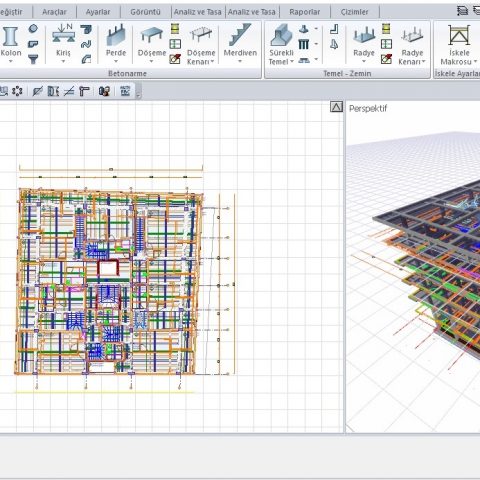Viewport: 480px width, 480px height.
Task: Open the Raporlar tab
Action: pos(305,12)
